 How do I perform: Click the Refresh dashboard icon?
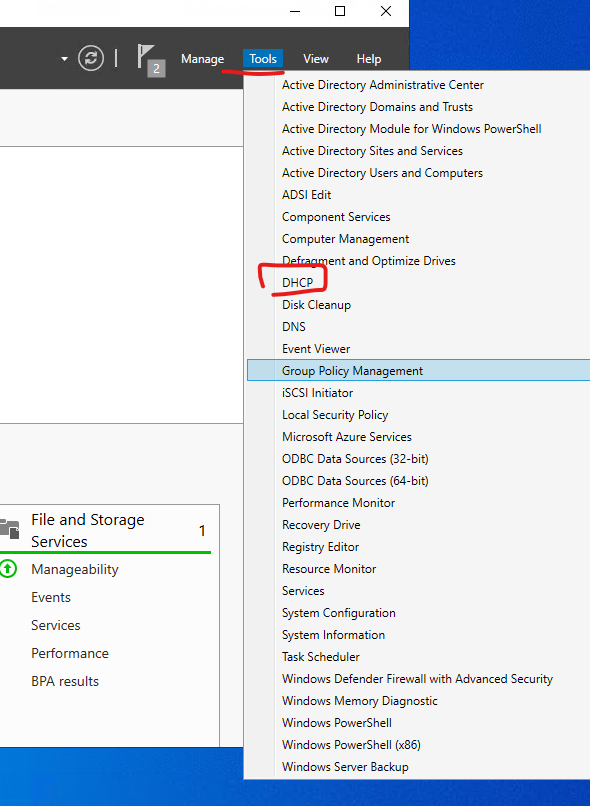pos(91,58)
